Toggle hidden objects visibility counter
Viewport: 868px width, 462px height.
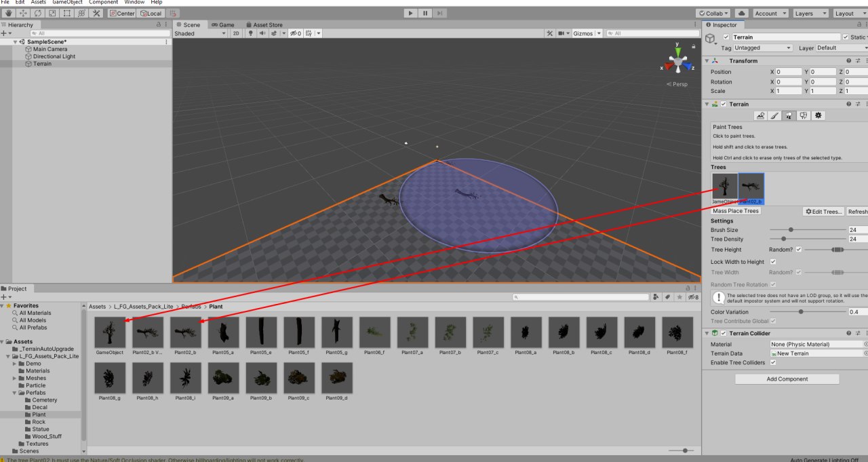[x=296, y=33]
